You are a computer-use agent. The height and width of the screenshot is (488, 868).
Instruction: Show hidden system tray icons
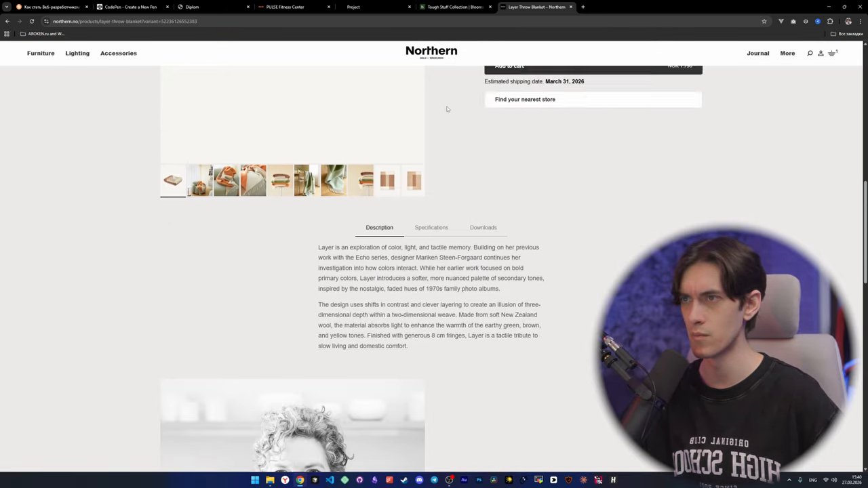[x=789, y=480]
